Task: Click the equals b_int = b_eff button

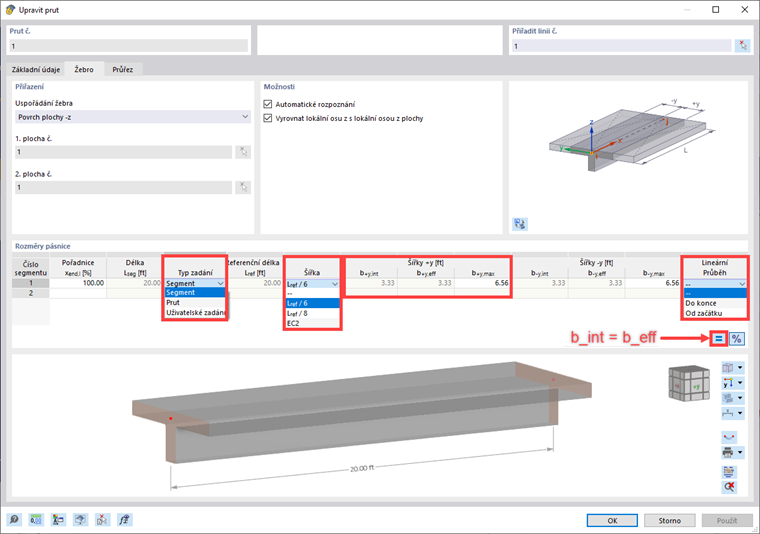Action: 719,339
